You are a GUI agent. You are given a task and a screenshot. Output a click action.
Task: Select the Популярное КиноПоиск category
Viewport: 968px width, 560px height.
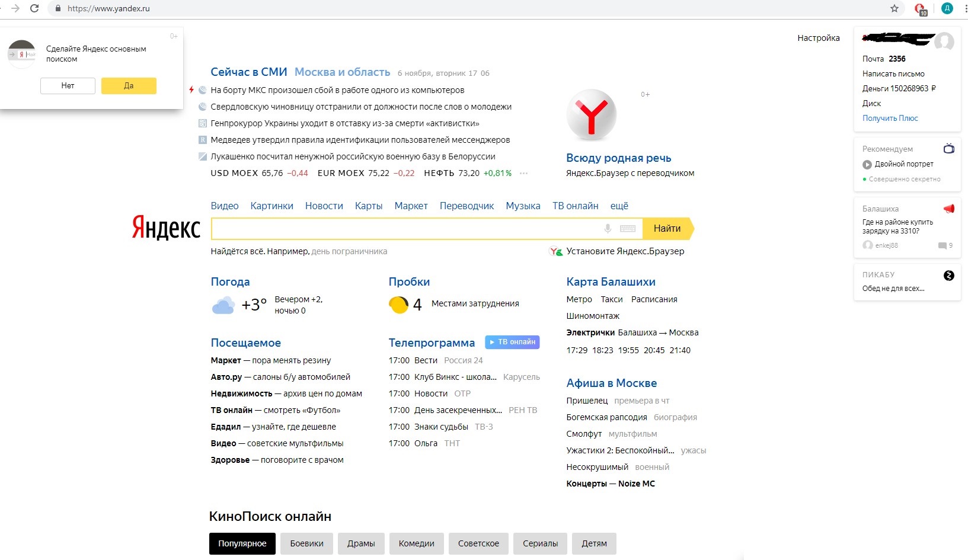point(242,543)
